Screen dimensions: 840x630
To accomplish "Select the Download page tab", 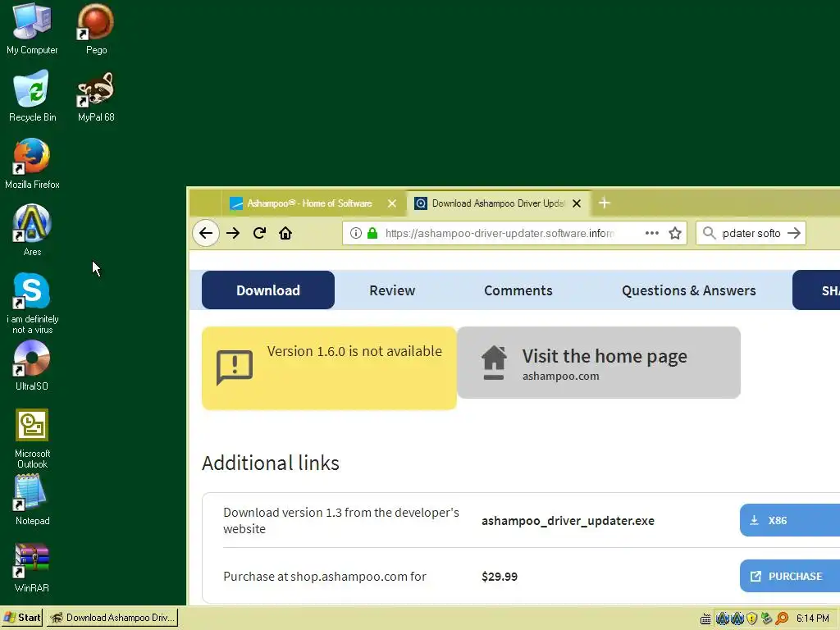I will (x=268, y=290).
